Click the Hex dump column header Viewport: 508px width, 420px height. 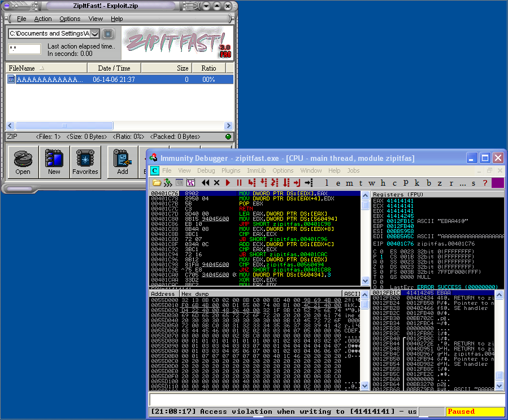point(261,294)
